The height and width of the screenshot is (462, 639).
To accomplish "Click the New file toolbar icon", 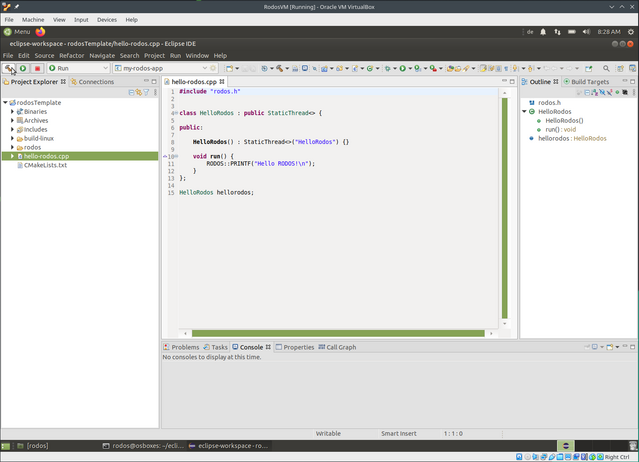I will pos(230,68).
